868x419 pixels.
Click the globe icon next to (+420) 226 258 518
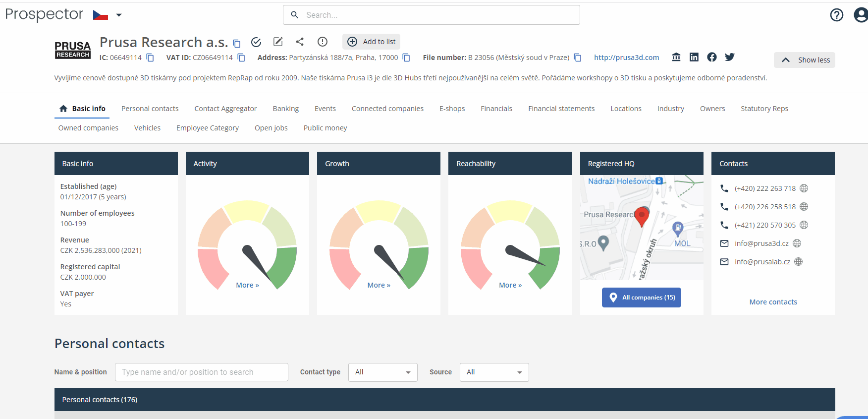click(804, 207)
